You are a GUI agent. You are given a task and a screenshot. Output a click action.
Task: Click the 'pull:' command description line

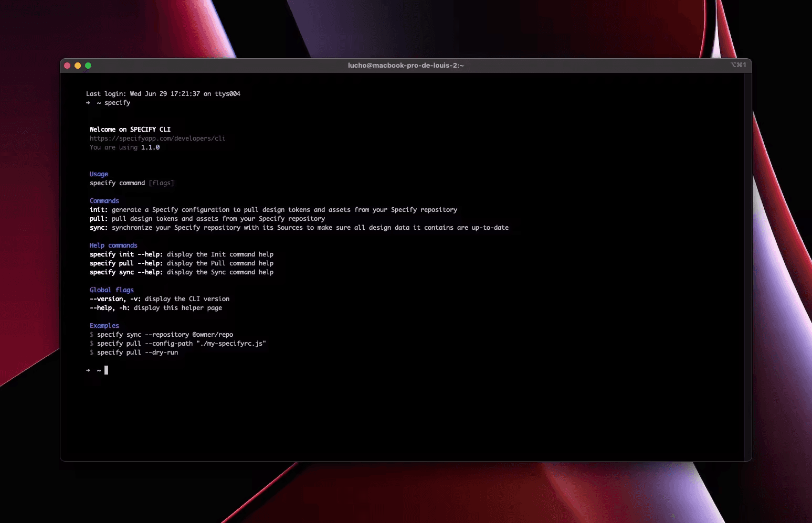207,219
